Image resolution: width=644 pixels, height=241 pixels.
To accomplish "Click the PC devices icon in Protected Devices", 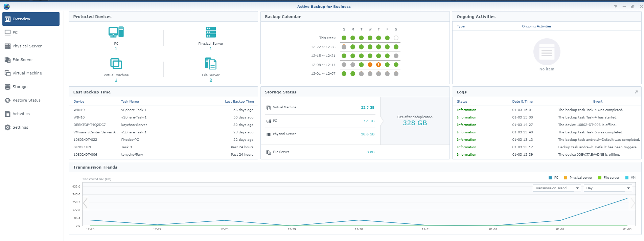I will (116, 32).
